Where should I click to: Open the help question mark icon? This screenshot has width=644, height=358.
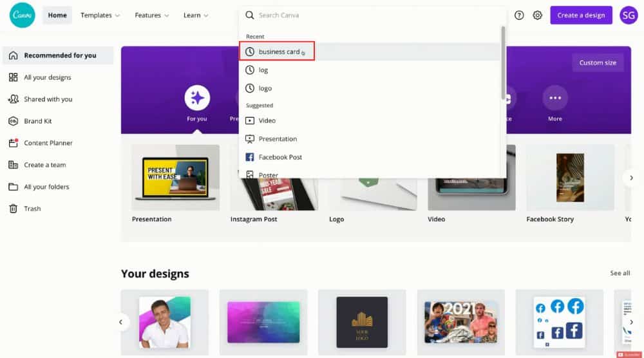(519, 15)
